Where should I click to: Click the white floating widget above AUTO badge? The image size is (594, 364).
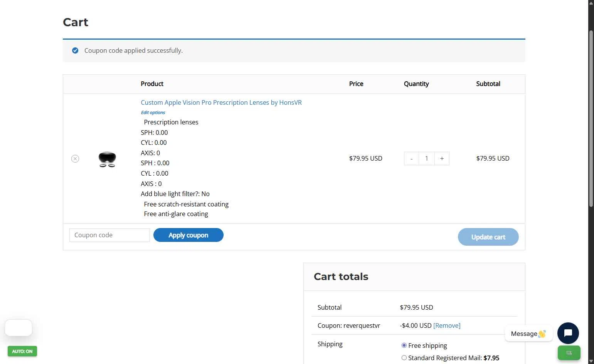(x=19, y=328)
